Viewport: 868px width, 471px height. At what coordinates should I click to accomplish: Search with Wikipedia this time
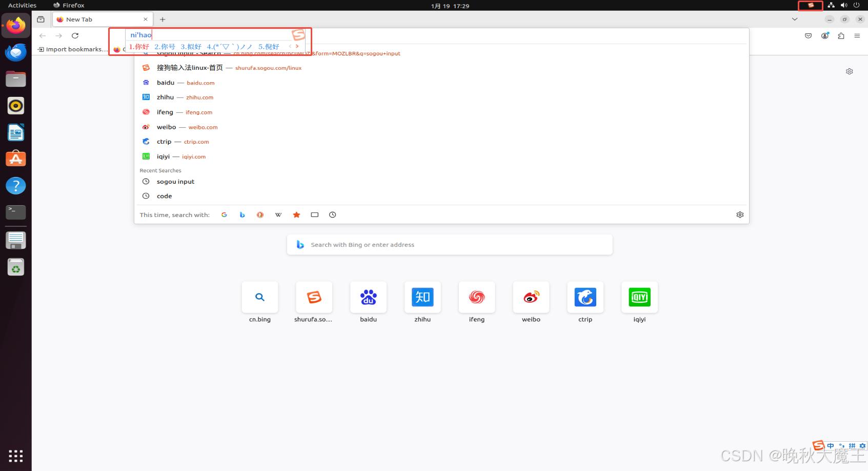pos(278,215)
